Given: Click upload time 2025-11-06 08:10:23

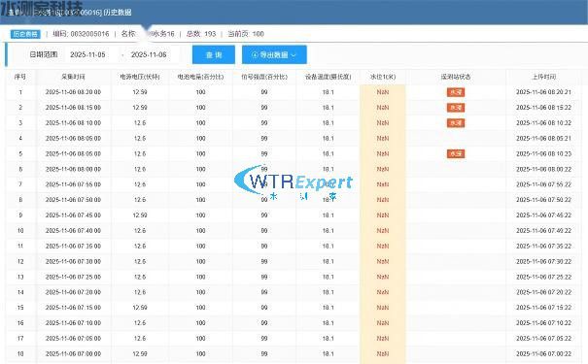Looking at the screenshot, I should [x=543, y=153].
